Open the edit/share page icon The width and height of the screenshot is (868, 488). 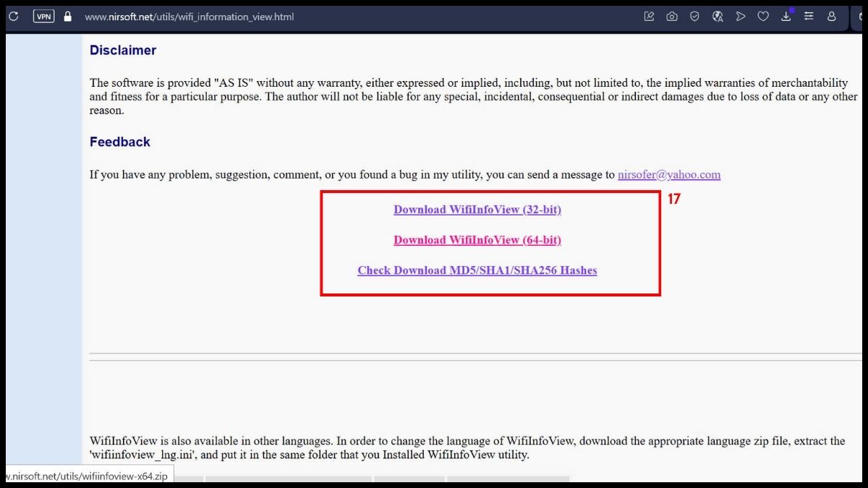tap(649, 17)
